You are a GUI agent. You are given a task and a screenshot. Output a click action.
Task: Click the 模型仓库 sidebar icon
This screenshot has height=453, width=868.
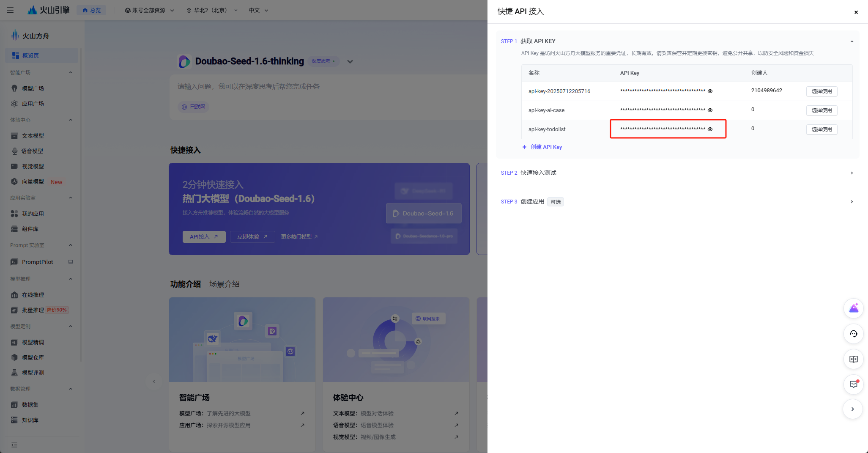pyautogui.click(x=14, y=357)
